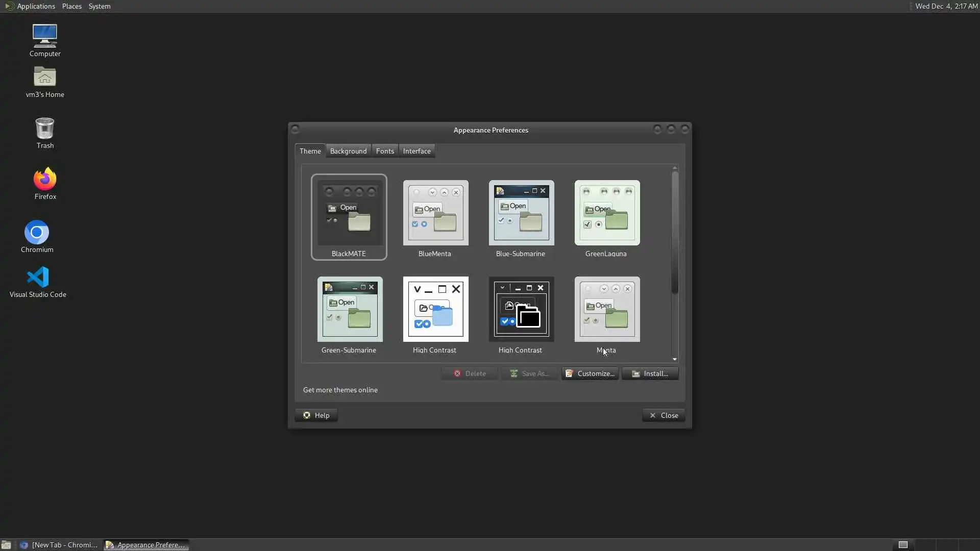This screenshot has height=551, width=980.
Task: Open the Fonts tab
Action: [x=385, y=151]
